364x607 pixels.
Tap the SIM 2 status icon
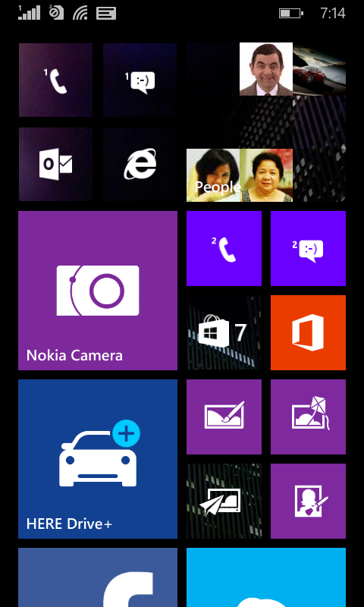pyautogui.click(x=56, y=13)
